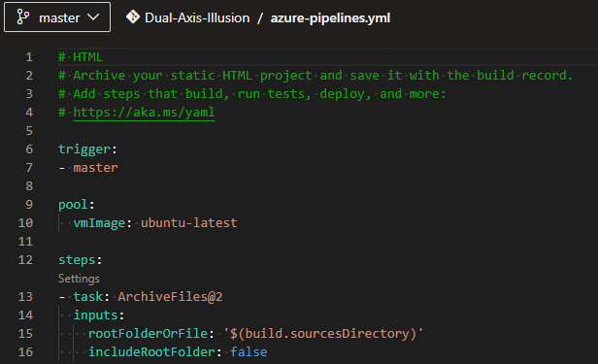Click line number 13 in the gutter
The height and width of the screenshot is (364, 598).
25,296
